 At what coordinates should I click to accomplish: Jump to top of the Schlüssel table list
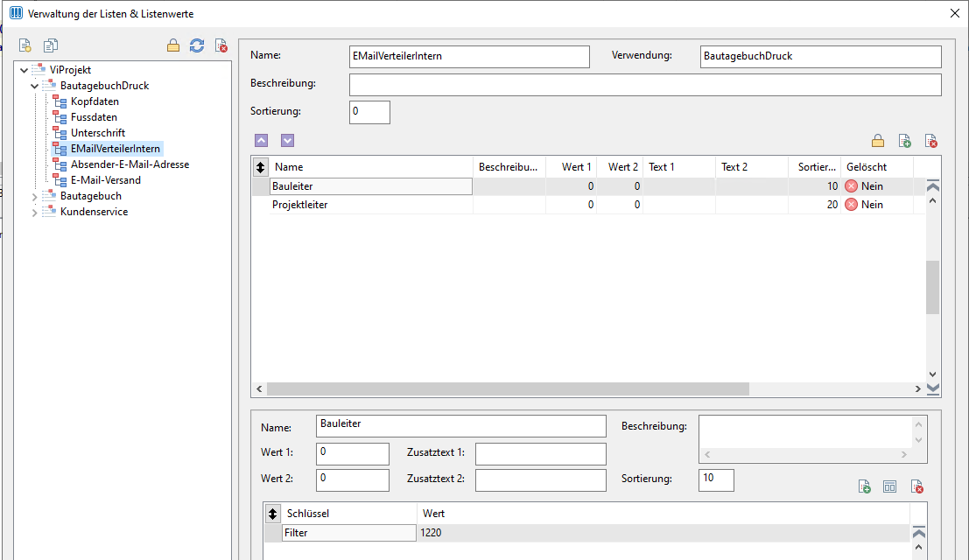(919, 532)
